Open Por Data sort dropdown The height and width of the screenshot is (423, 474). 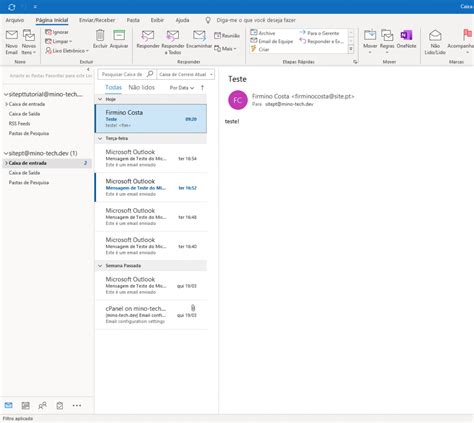pos(182,88)
